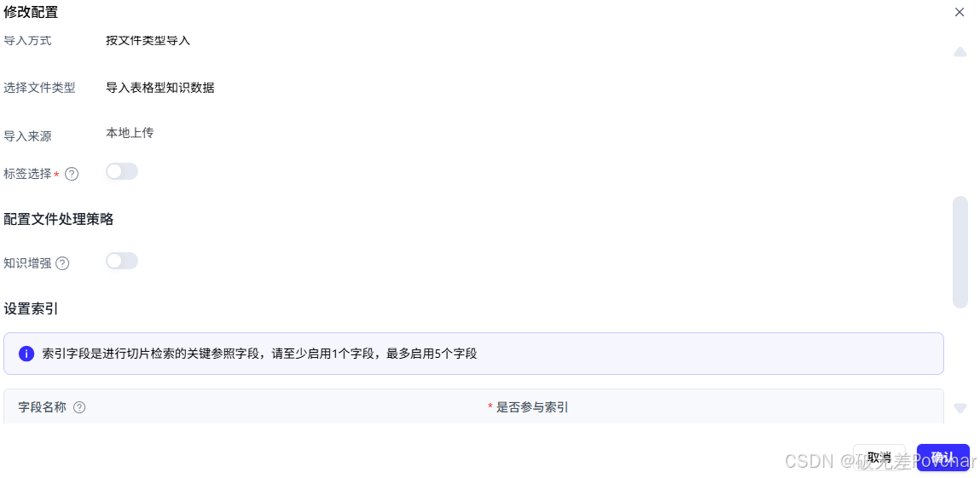Click the 取消 button
Image resolution: width=980 pixels, height=478 pixels.
tap(879, 458)
